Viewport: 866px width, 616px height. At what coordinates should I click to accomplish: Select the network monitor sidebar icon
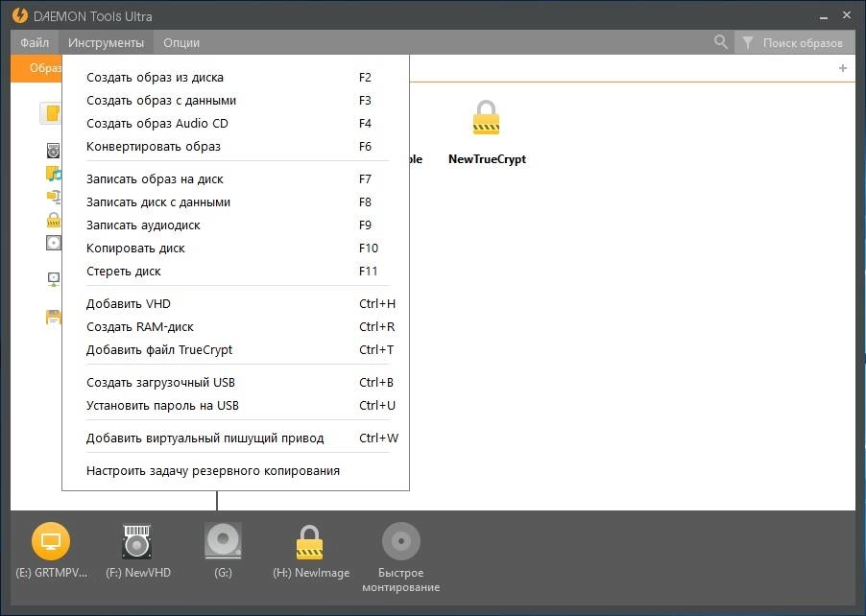pyautogui.click(x=53, y=279)
